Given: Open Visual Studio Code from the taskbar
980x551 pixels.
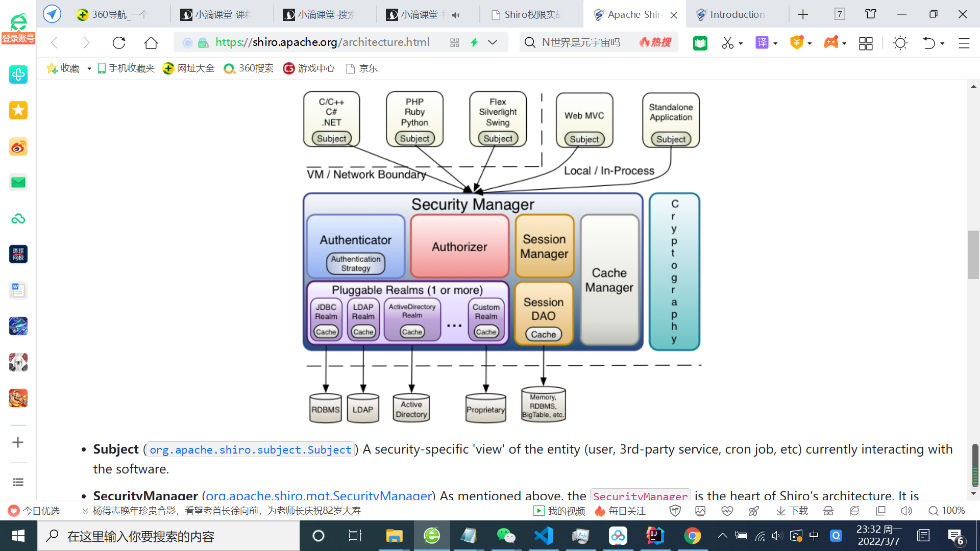Looking at the screenshot, I should (544, 536).
